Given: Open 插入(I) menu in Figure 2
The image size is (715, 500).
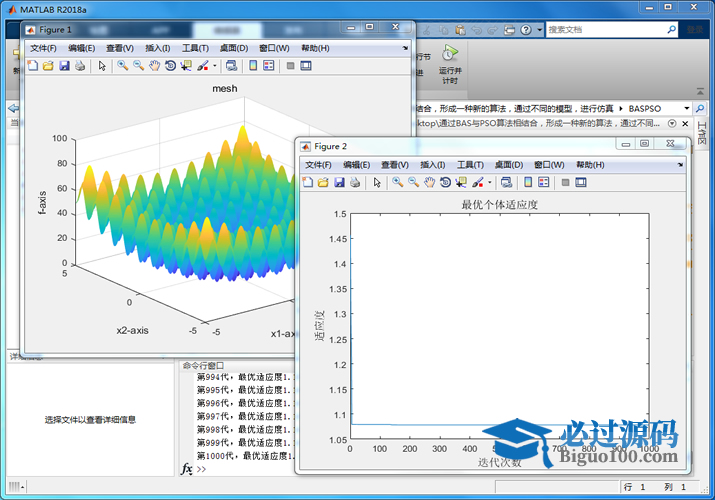Looking at the screenshot, I should [433, 165].
